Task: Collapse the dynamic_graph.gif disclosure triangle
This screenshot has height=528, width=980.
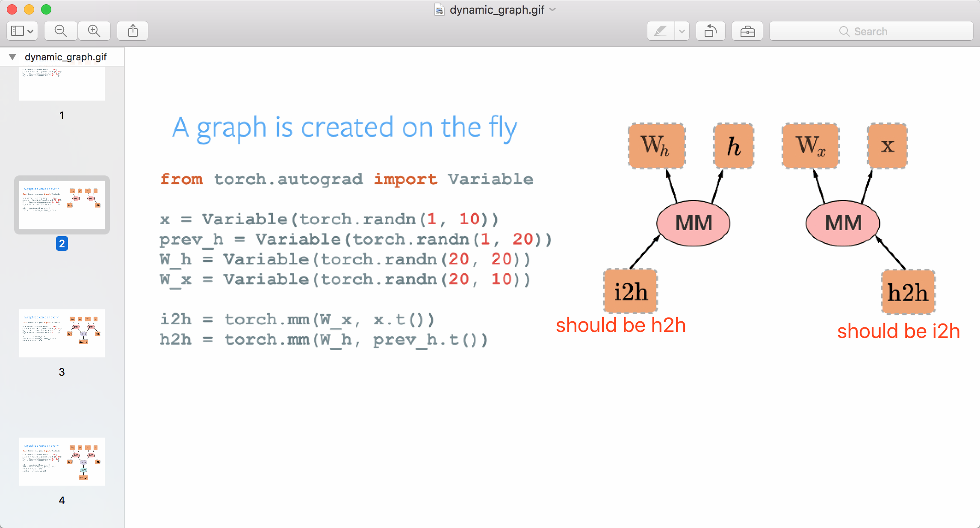Action: tap(12, 56)
